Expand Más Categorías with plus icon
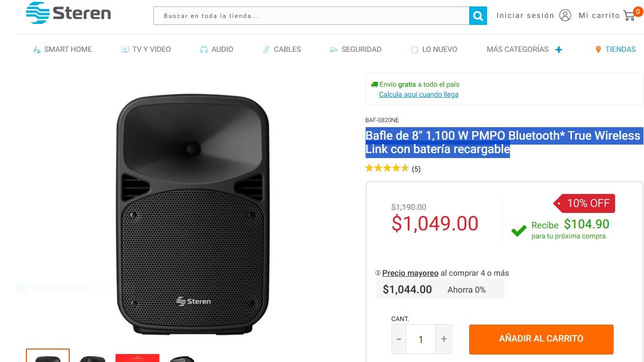The height and width of the screenshot is (362, 644). [x=559, y=50]
